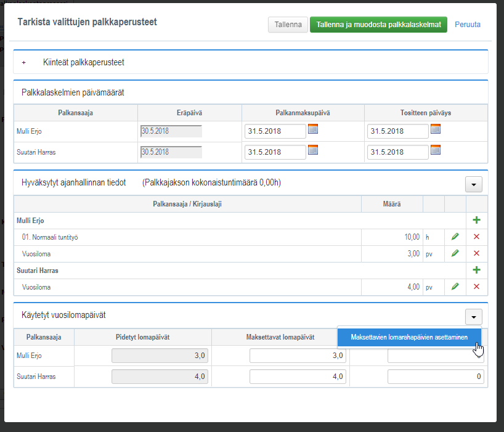This screenshot has width=504, height=432.
Task: Edit Suutari Harras' Vuosiloma 4,00 row
Action: click(x=455, y=287)
